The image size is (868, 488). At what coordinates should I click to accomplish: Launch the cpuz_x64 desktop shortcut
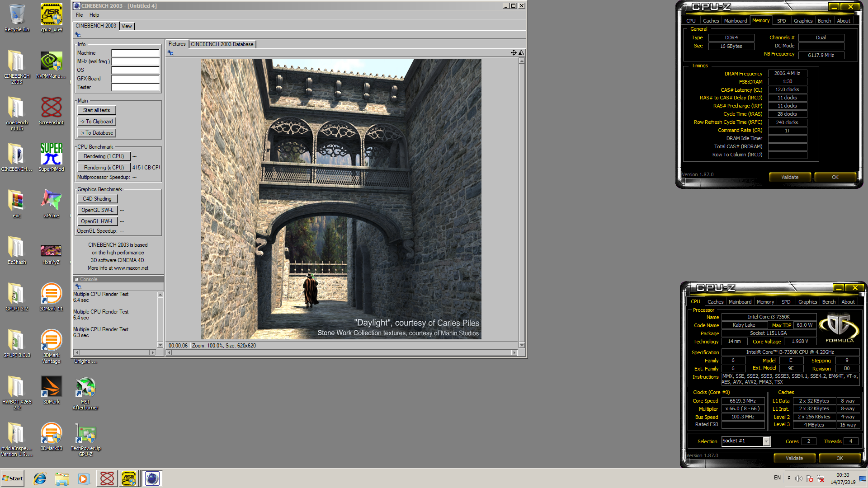[51, 18]
